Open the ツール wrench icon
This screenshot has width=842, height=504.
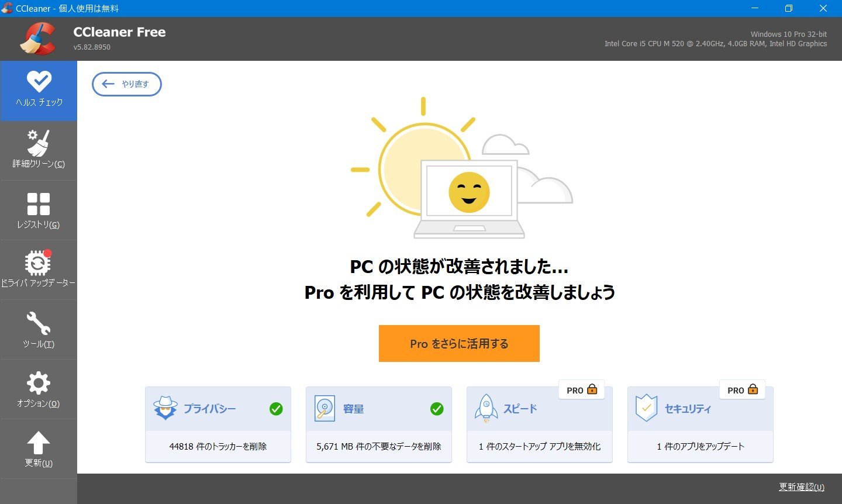[x=39, y=323]
